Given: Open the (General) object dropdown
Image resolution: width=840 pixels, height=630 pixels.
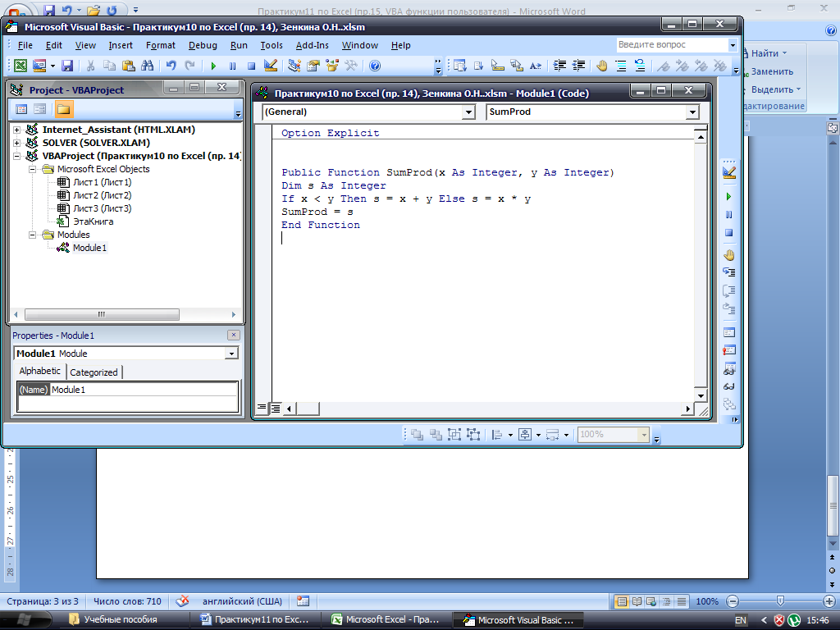Looking at the screenshot, I should coord(468,112).
